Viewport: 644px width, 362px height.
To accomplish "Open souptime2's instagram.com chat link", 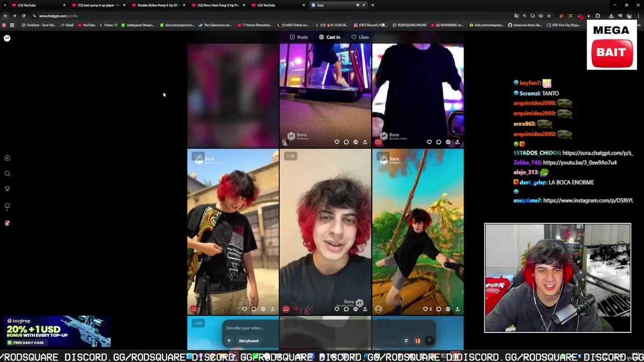I will click(x=588, y=200).
